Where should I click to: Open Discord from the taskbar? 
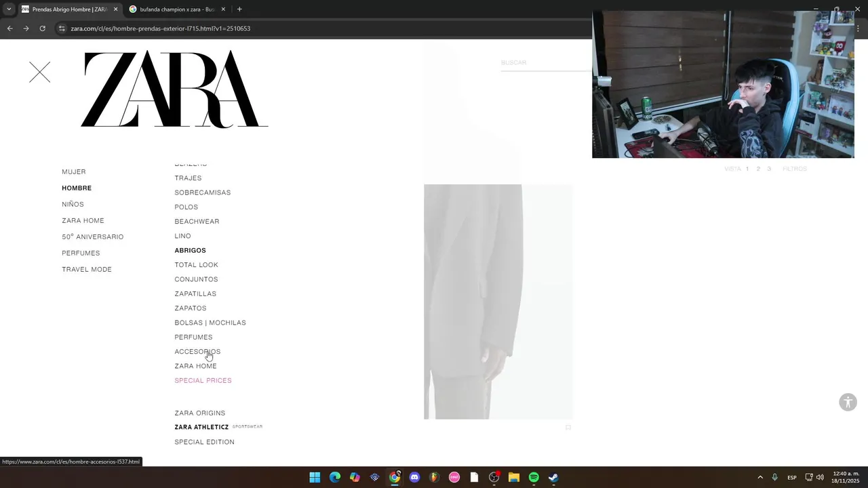coord(414,477)
